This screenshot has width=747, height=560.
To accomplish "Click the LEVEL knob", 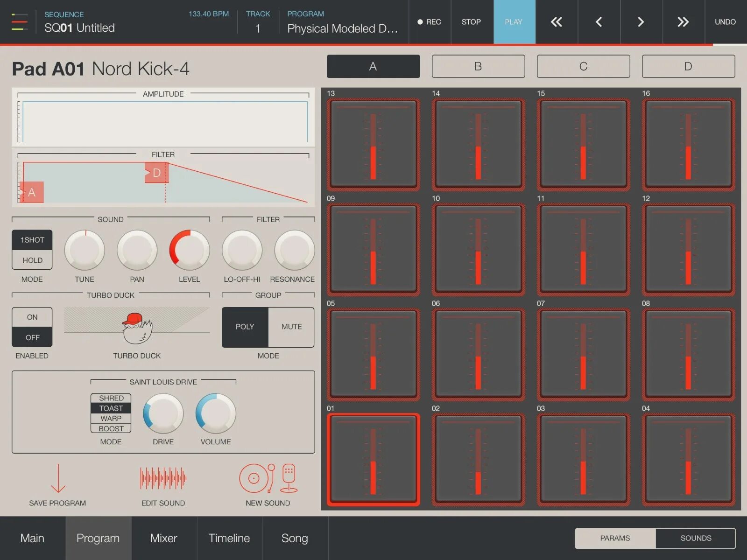I will click(x=189, y=250).
